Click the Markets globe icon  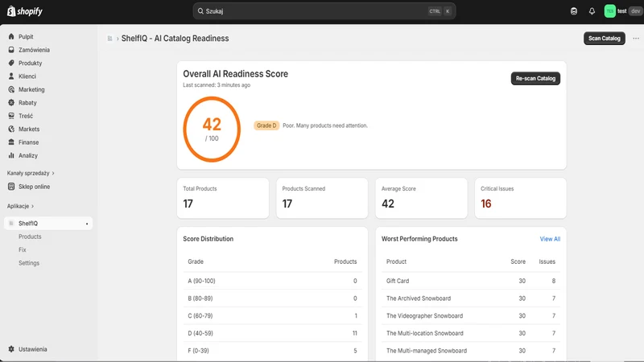pos(11,129)
